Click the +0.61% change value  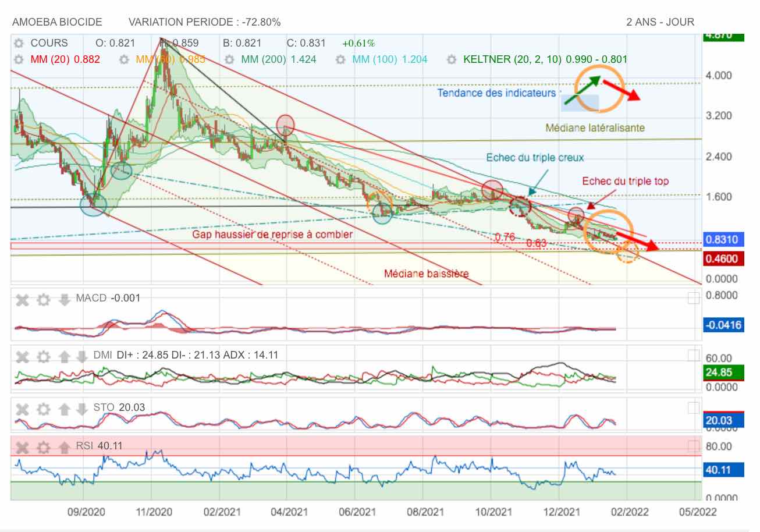(x=358, y=43)
